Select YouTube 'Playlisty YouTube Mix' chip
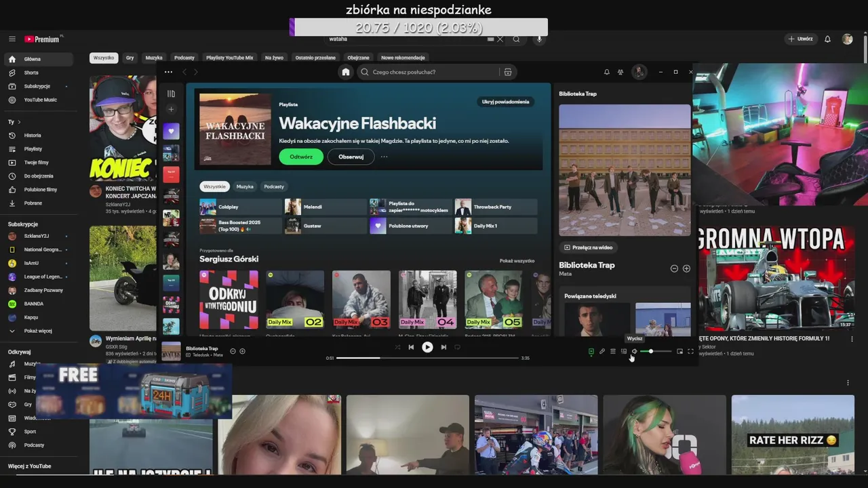The image size is (868, 488). tap(230, 58)
